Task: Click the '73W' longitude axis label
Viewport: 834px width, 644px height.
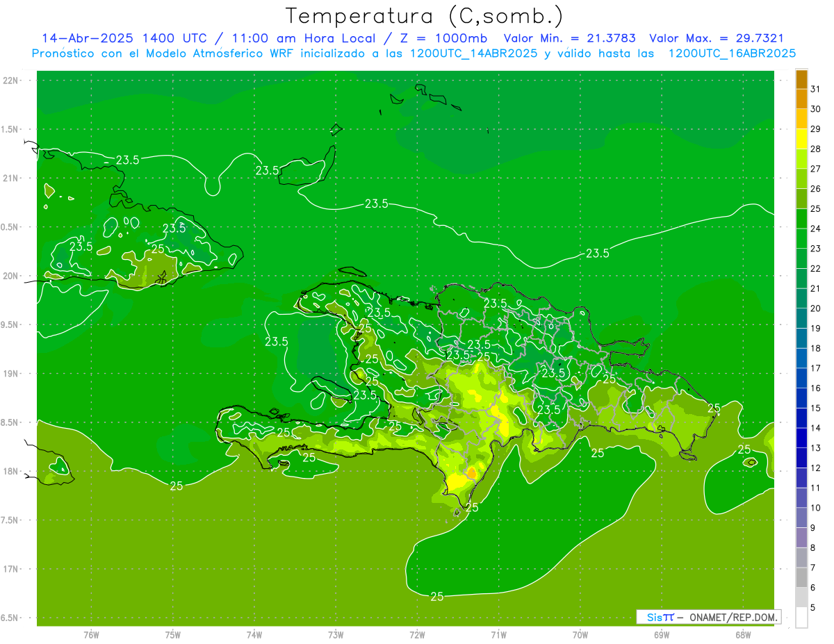Action: [x=336, y=635]
